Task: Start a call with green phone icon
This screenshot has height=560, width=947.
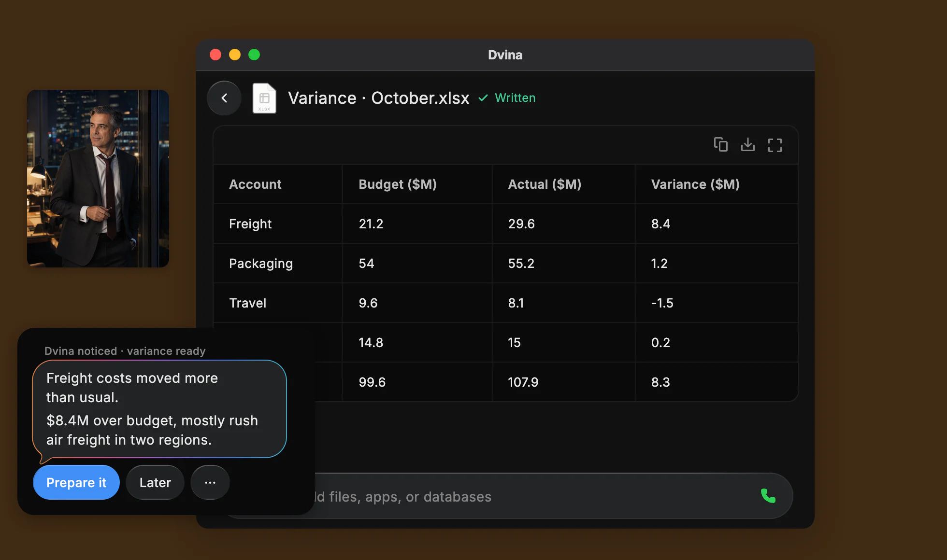Action: [x=768, y=496]
